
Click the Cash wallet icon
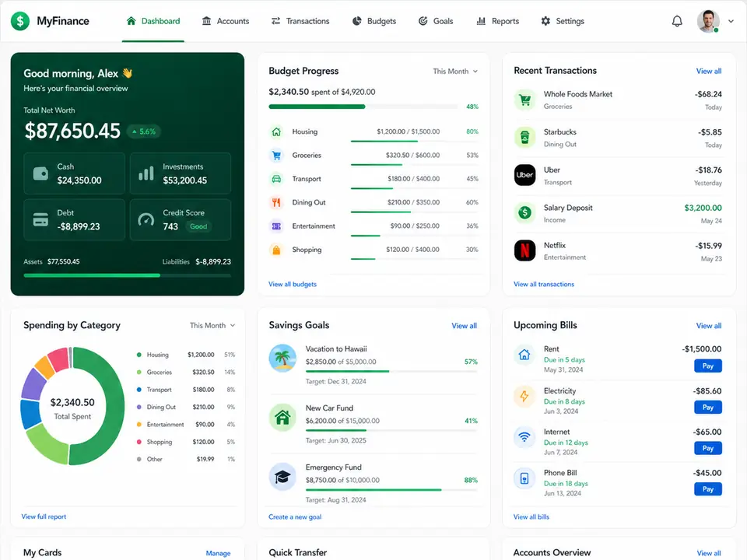40,173
